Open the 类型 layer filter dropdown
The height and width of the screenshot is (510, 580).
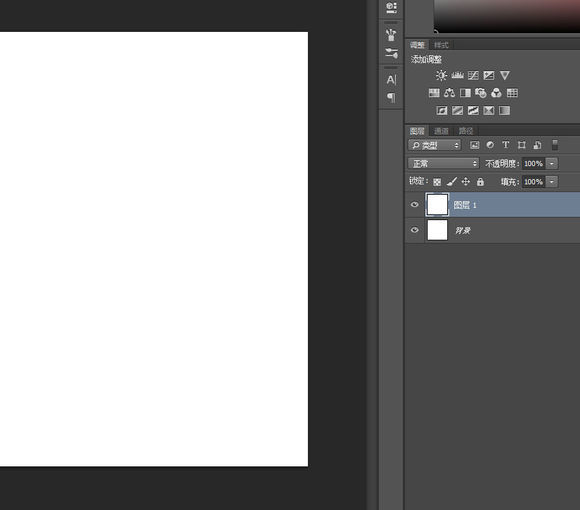point(435,145)
